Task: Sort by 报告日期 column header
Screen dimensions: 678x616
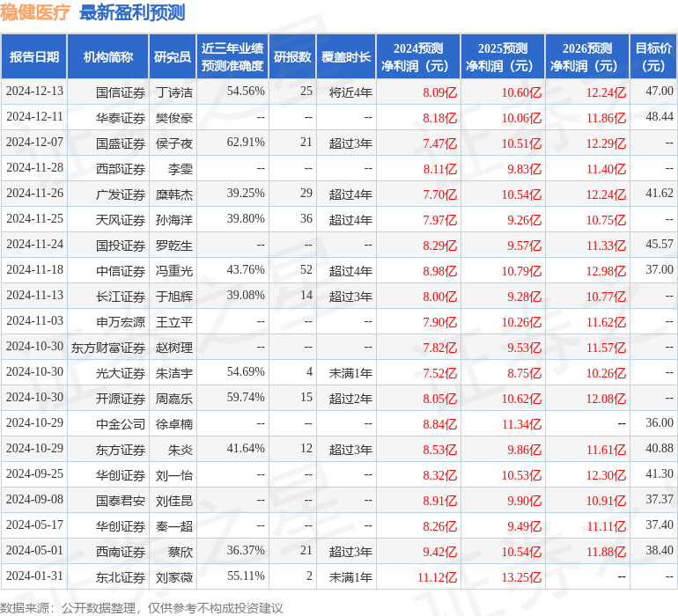Action: [x=34, y=57]
